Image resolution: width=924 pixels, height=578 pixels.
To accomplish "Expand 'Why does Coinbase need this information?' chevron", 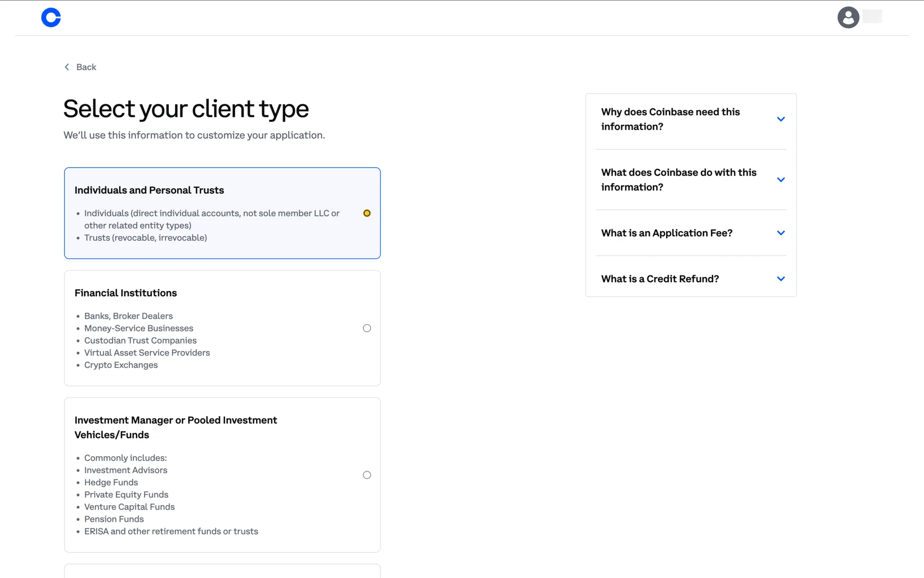I will click(781, 119).
